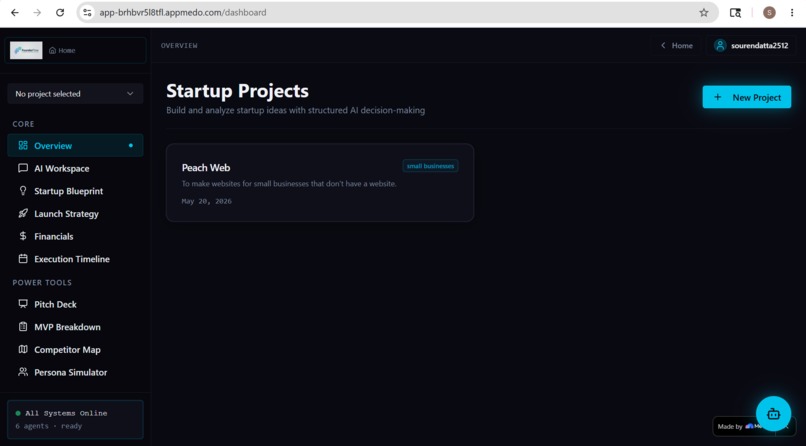This screenshot has width=806, height=446.
Task: Open the floating AI robot assistant button
Action: click(773, 414)
